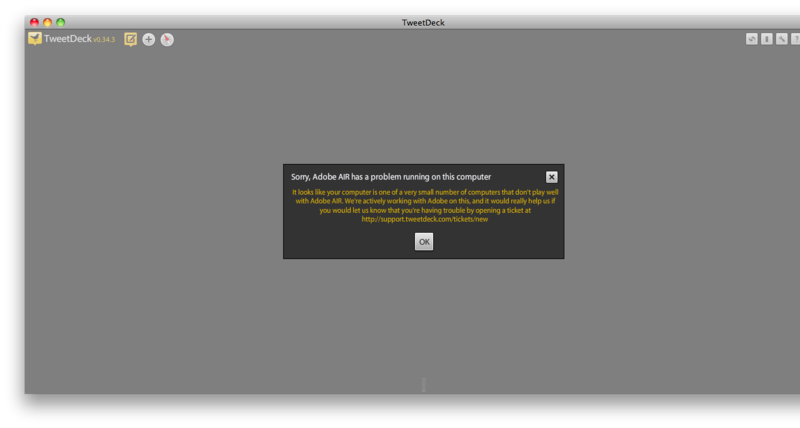Click the red close window button
The width and height of the screenshot is (800, 428).
click(34, 22)
